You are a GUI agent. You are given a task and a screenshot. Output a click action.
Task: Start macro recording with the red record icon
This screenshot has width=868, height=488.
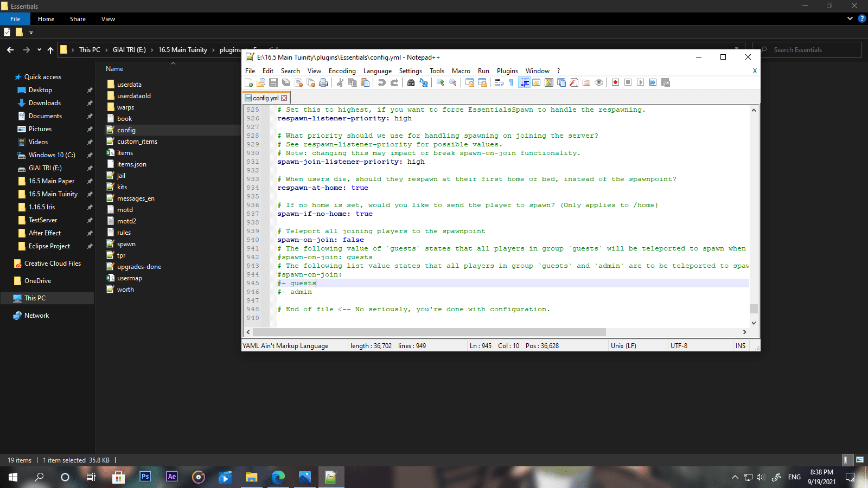point(615,82)
